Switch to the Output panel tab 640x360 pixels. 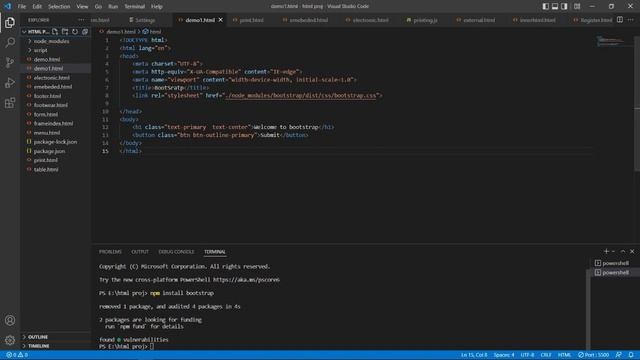pos(140,252)
